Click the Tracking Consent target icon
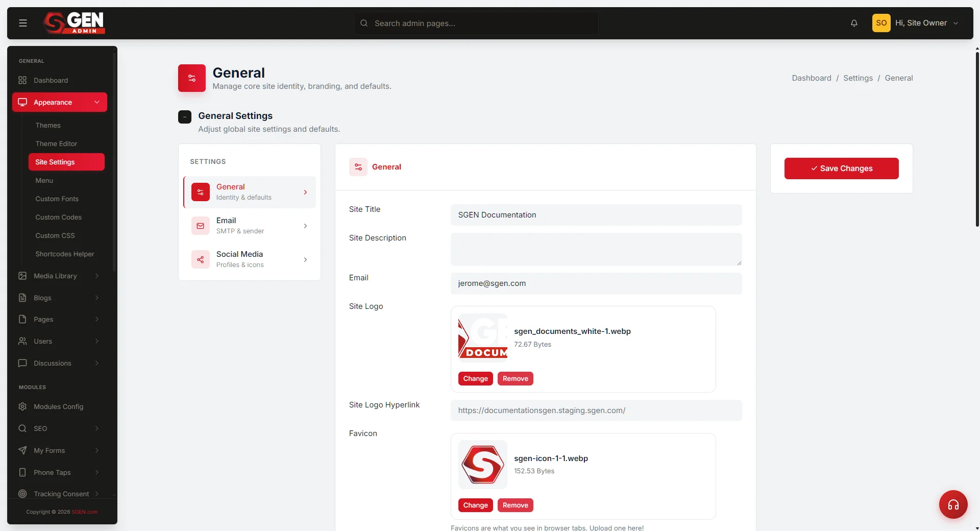 pyautogui.click(x=22, y=494)
